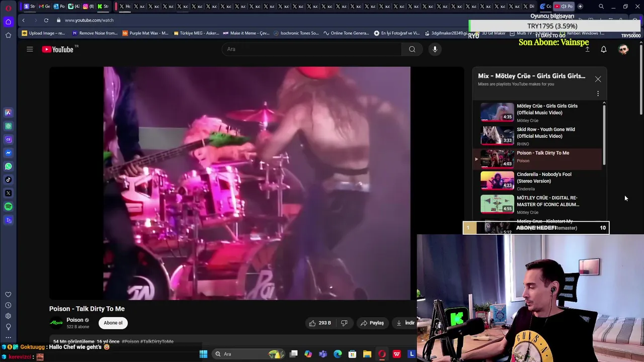644x362 pixels.
Task: Switch to the Instagram browser tab
Action: point(88,7)
